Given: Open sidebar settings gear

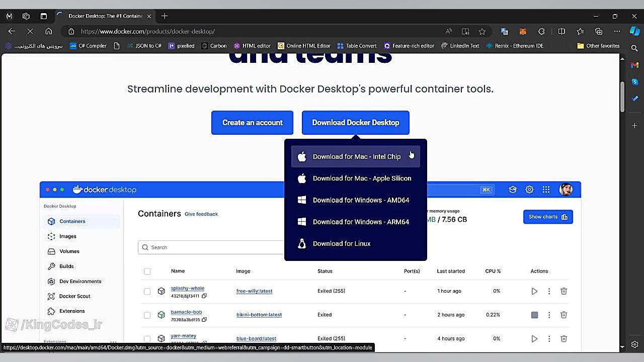Looking at the screenshot, I should click(x=634, y=344).
